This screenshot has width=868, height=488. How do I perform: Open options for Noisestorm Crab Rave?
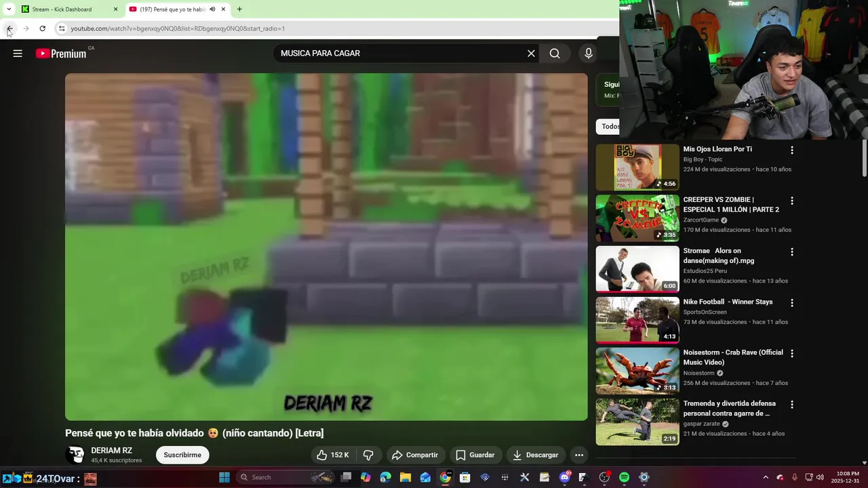click(791, 353)
